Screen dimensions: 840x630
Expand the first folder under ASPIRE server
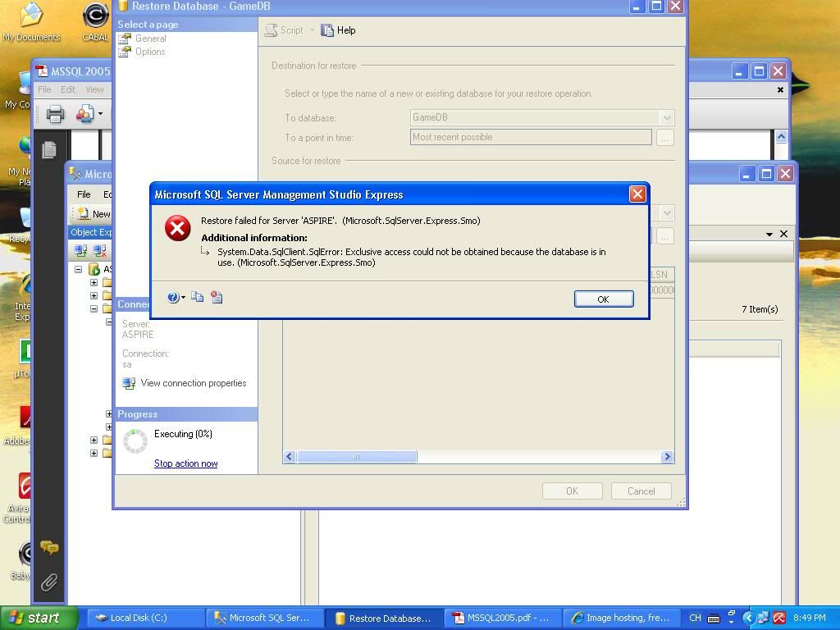(94, 282)
